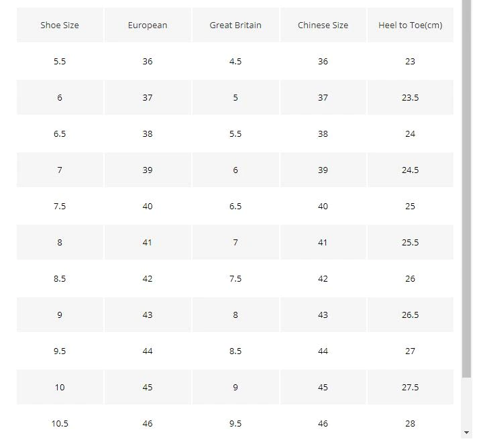
Task: Select the European column header
Action: tap(148, 25)
